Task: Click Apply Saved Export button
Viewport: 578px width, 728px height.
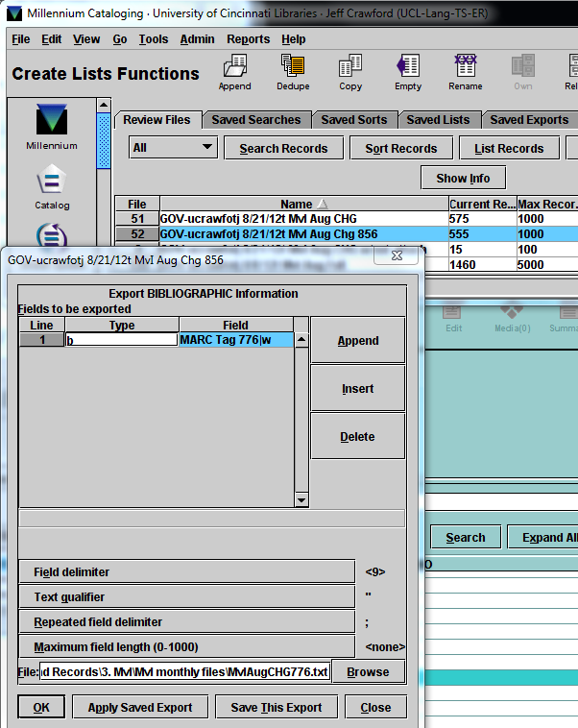Action: click(140, 708)
